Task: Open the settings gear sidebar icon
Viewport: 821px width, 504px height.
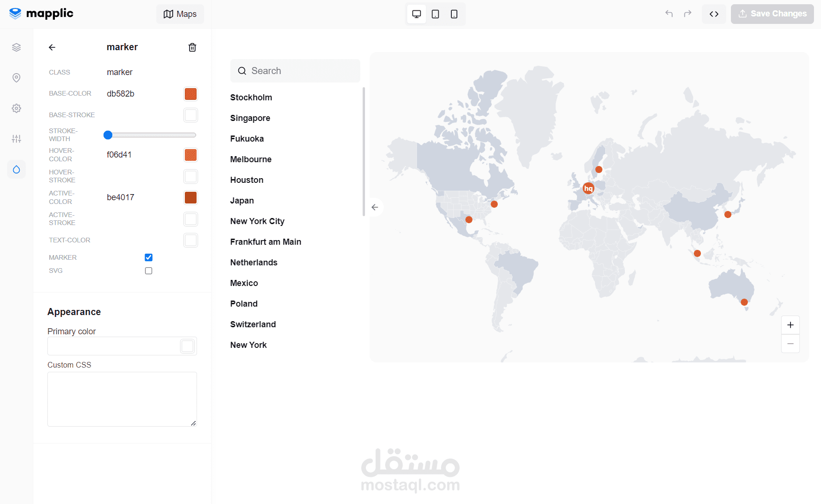Action: [x=16, y=108]
